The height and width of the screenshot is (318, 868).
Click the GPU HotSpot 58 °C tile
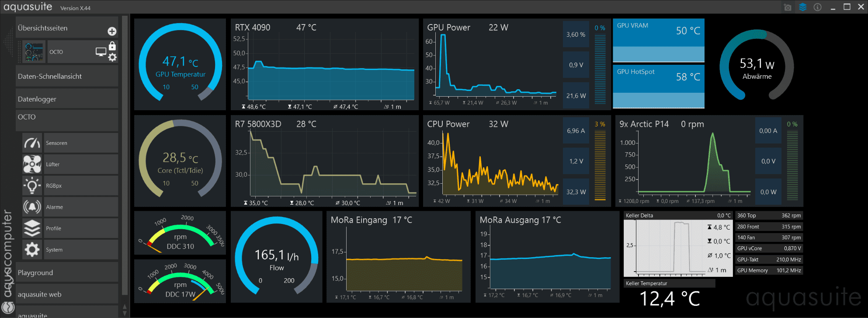[x=658, y=87]
